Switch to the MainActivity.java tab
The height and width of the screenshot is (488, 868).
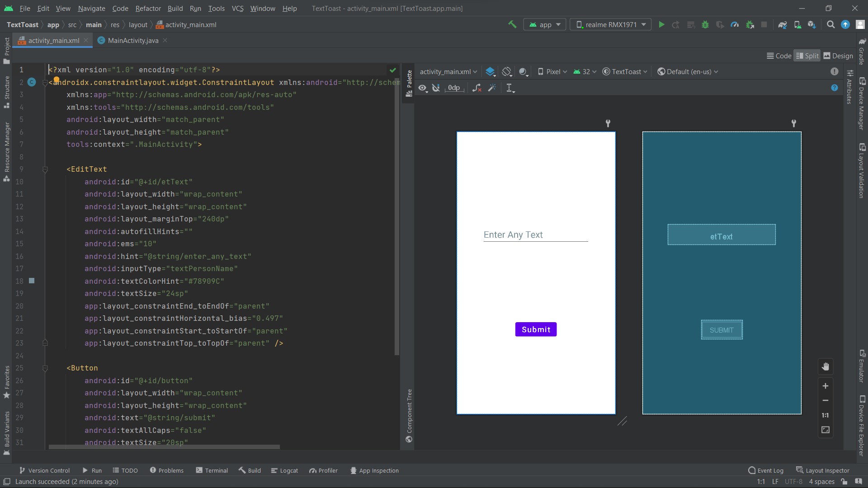[x=133, y=41]
